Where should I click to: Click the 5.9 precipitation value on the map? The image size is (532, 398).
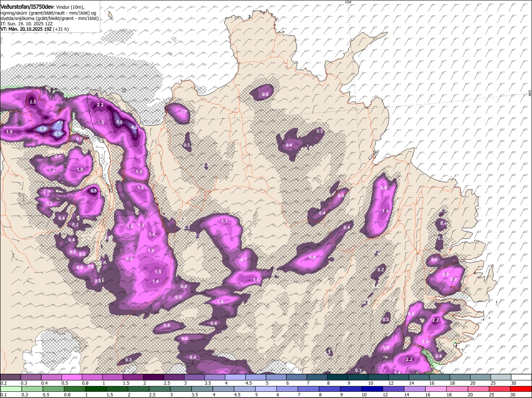(x=42, y=129)
